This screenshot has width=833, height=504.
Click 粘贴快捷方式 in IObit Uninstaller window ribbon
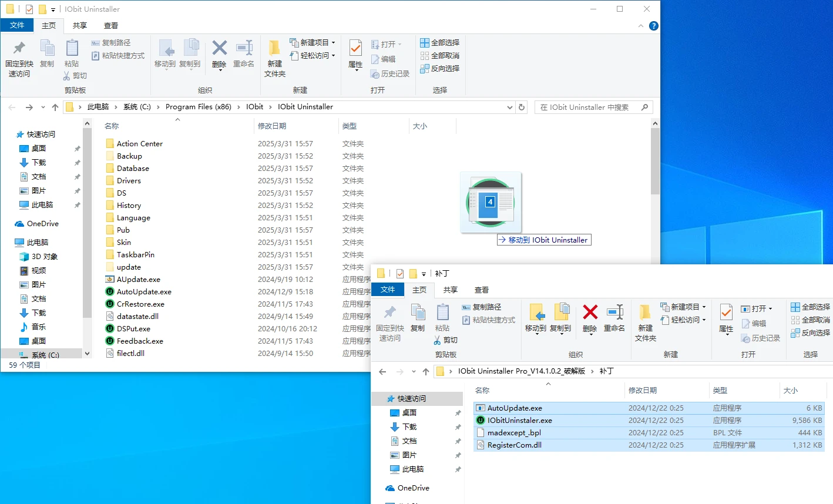(x=118, y=56)
